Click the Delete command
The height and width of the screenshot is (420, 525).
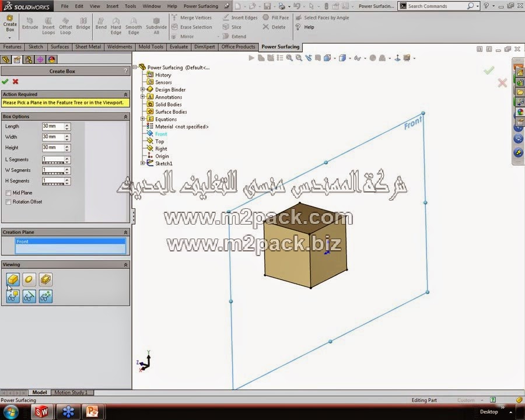tap(274, 27)
